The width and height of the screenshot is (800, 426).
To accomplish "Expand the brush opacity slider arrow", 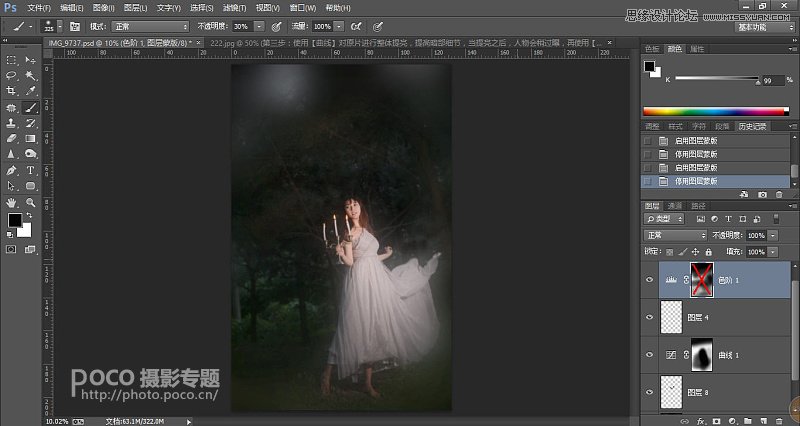I will [x=259, y=27].
